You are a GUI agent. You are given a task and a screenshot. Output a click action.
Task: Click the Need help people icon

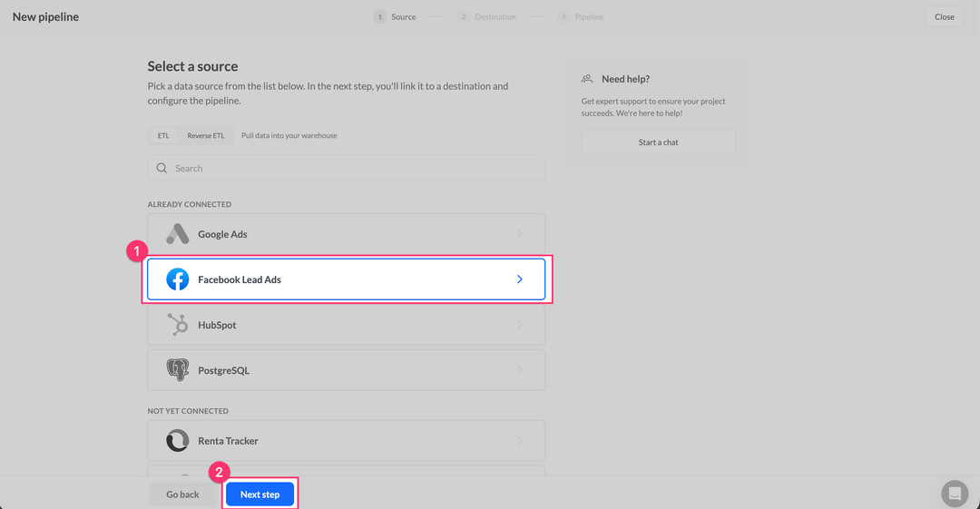(x=587, y=79)
